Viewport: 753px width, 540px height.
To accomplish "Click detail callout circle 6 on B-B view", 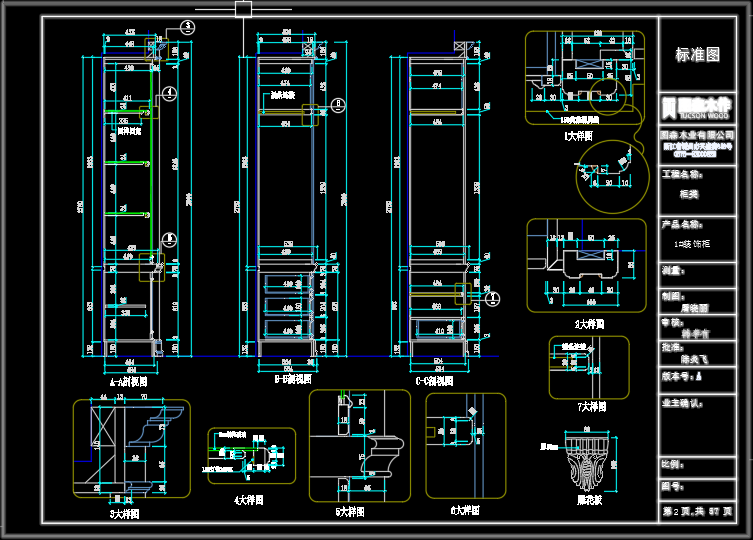I will click(338, 105).
